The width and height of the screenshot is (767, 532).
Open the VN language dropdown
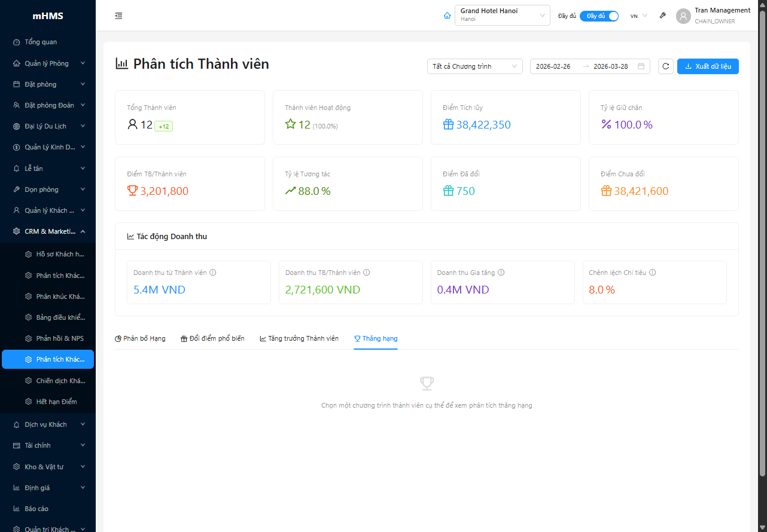click(638, 16)
